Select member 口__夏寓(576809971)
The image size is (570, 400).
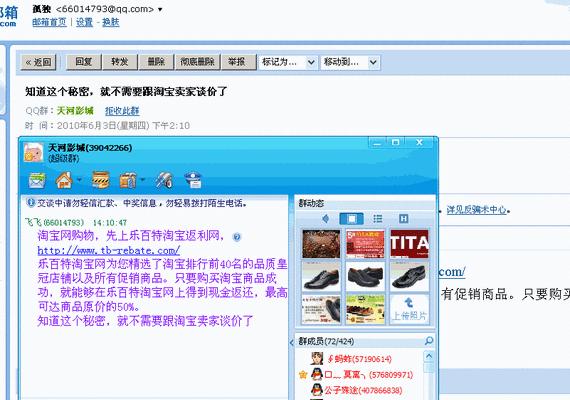pos(369,375)
